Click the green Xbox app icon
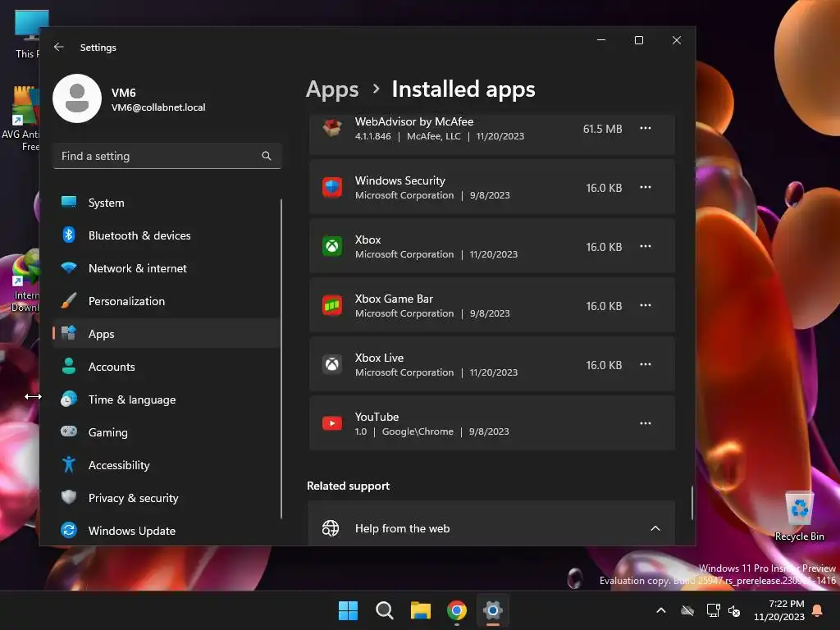This screenshot has height=630, width=840. [332, 246]
